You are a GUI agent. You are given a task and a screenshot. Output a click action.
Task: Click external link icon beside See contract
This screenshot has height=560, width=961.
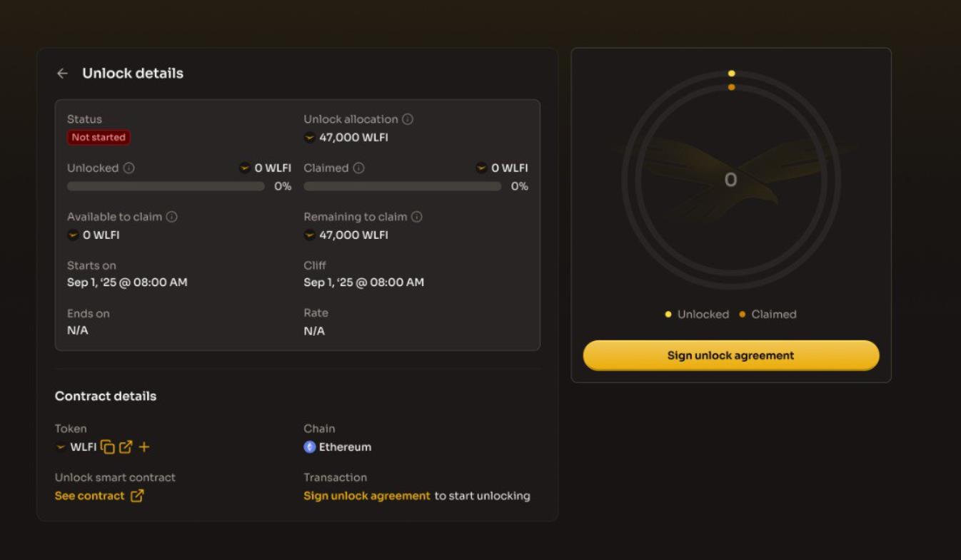pos(137,496)
